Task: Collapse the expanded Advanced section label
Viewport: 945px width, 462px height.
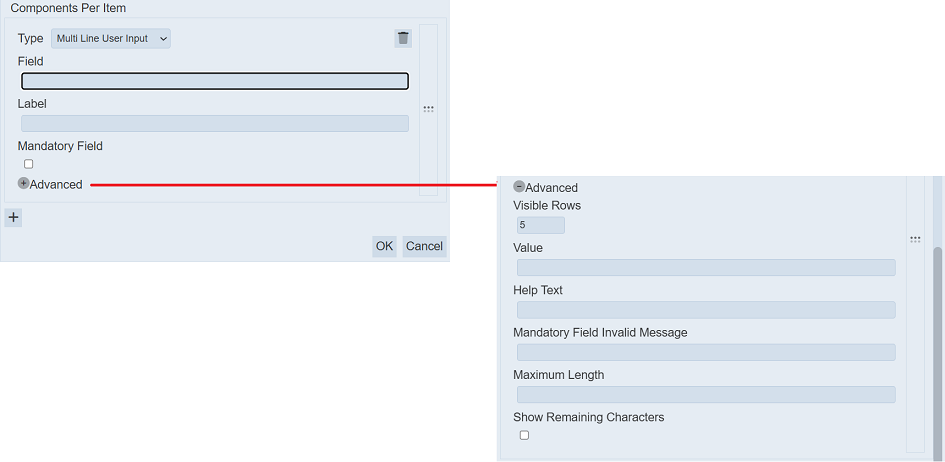Action: coord(551,188)
